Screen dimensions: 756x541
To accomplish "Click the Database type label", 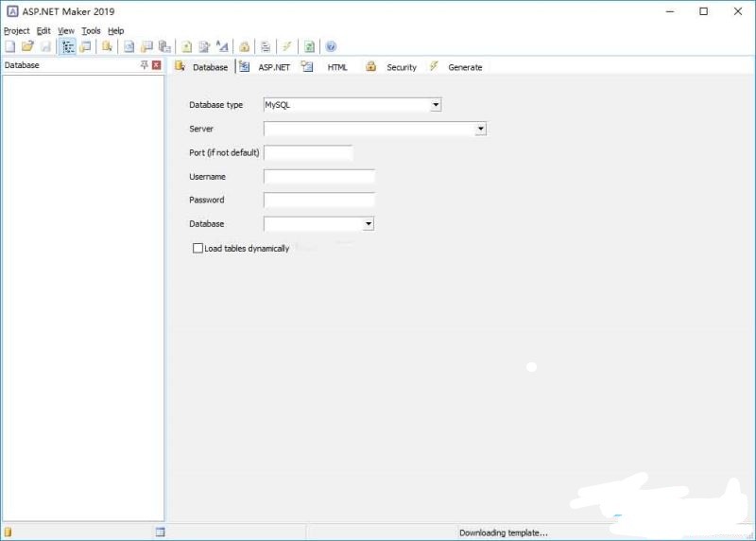I will click(x=216, y=105).
